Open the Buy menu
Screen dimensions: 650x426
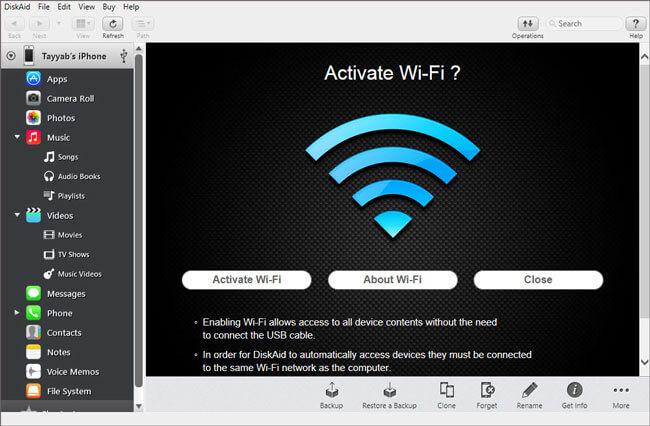109,7
